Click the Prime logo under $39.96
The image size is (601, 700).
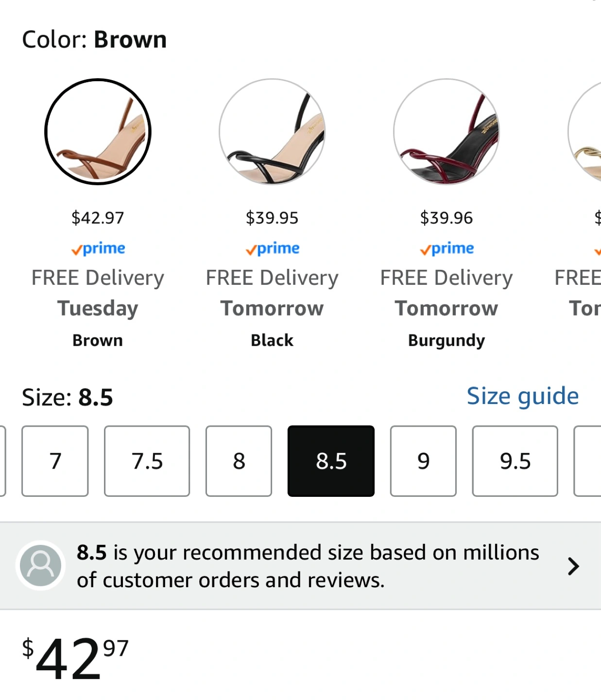(446, 249)
